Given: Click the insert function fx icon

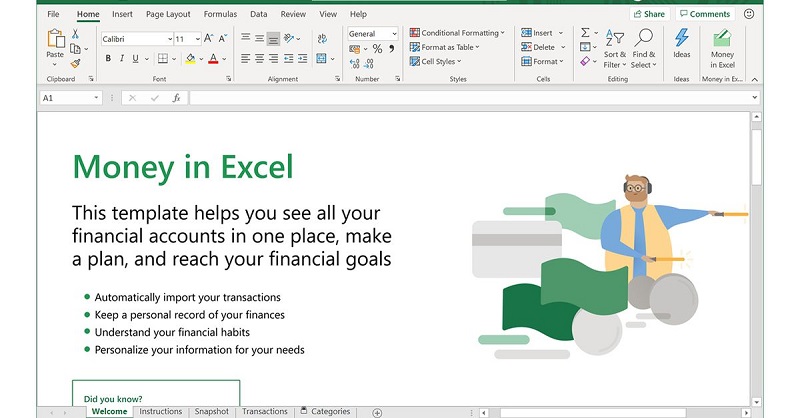Looking at the screenshot, I should [x=176, y=98].
